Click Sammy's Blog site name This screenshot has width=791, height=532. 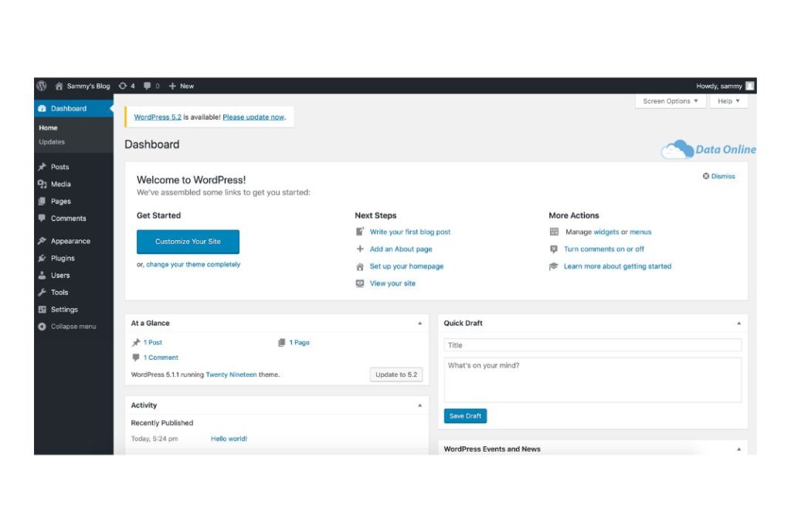coord(88,86)
